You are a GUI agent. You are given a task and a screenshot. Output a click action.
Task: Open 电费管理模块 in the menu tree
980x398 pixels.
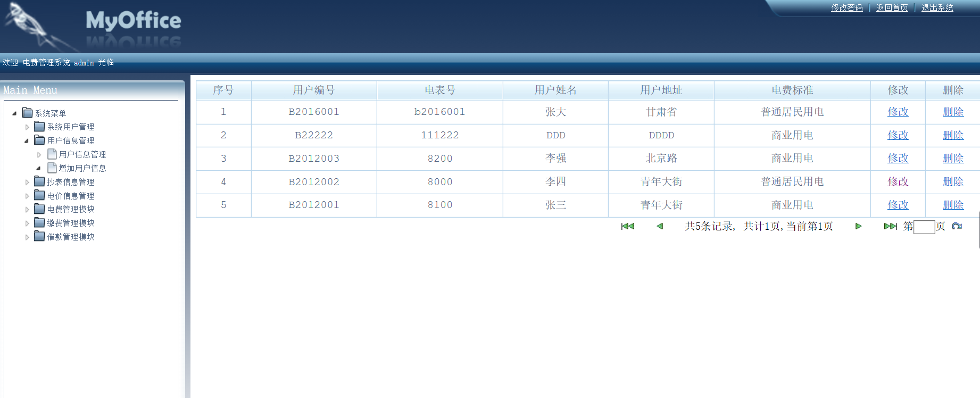tap(71, 210)
